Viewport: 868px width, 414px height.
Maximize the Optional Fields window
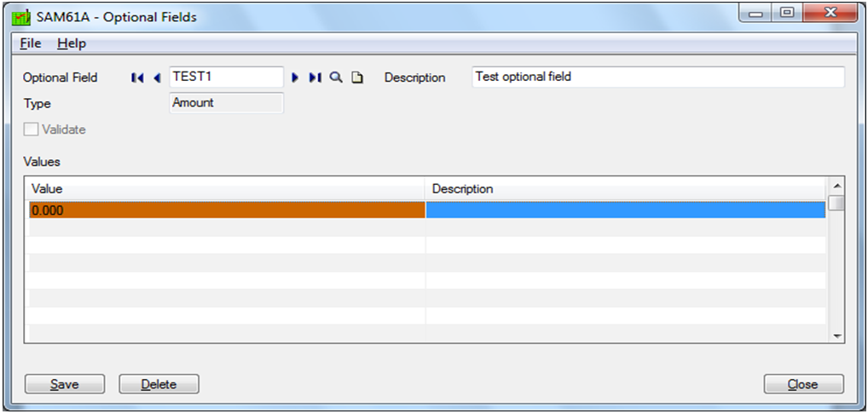pos(789,13)
